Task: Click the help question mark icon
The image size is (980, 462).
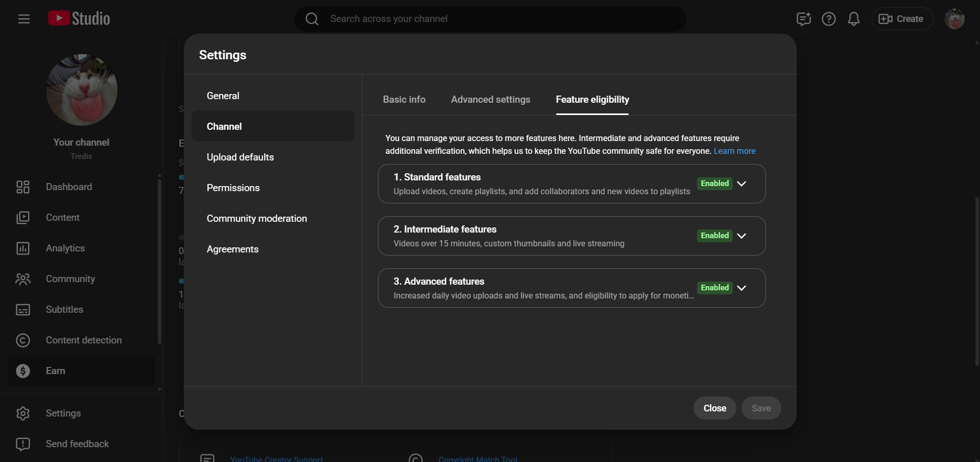Action: (828, 19)
